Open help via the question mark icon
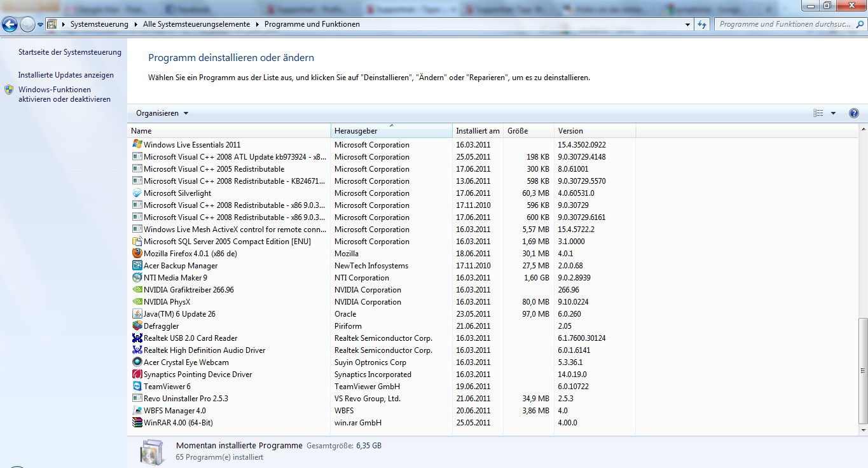 [853, 113]
